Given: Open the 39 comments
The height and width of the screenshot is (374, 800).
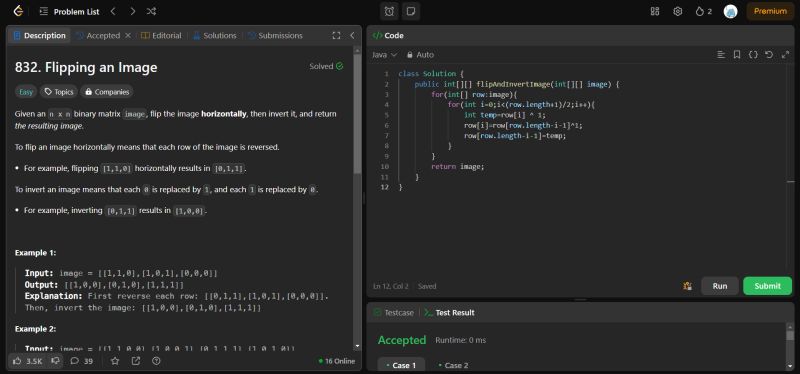Looking at the screenshot, I should pyautogui.click(x=82, y=361).
